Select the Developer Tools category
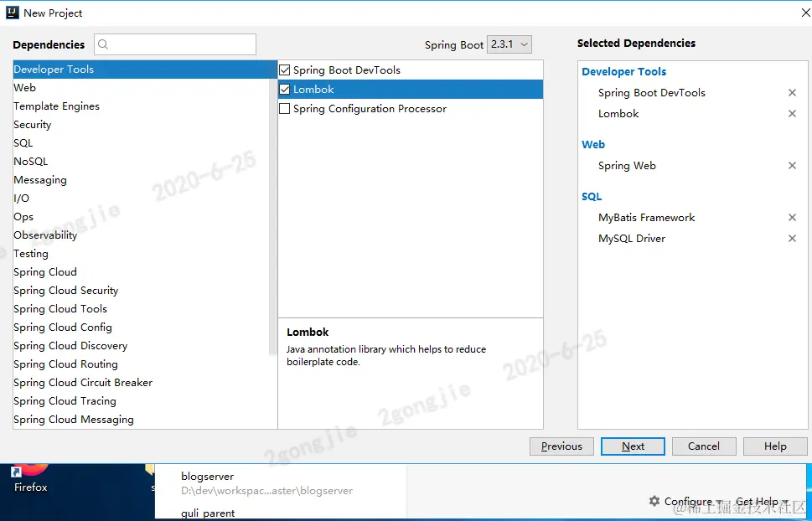The image size is (812, 521). click(x=145, y=70)
